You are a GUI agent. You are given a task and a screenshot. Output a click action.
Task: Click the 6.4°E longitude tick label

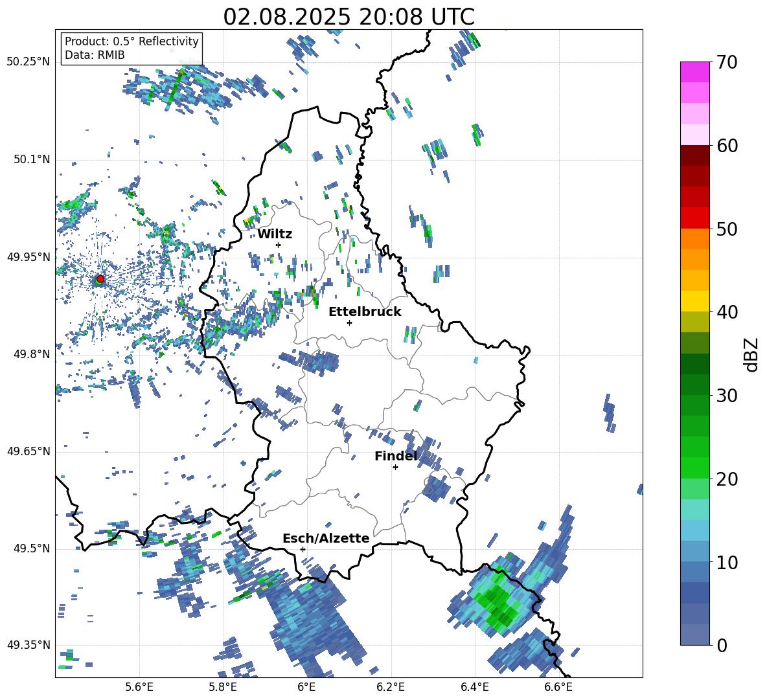474,687
